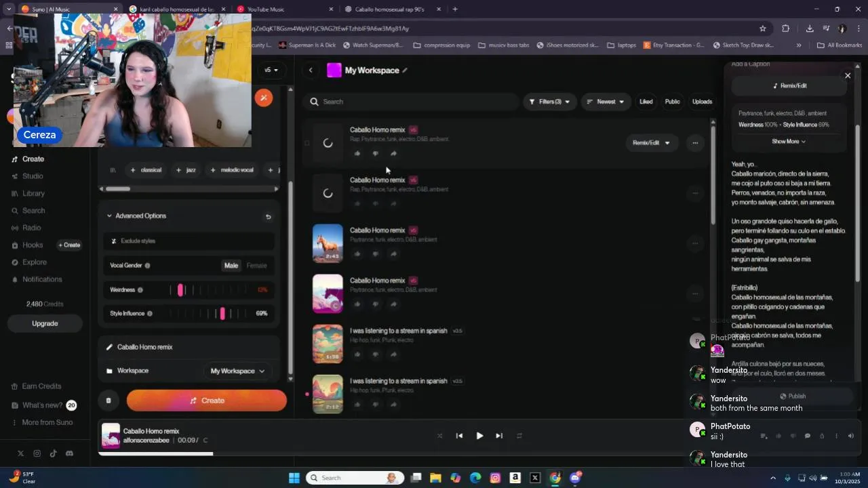Click the Upgrade button
868x488 pixels.
[45, 323]
